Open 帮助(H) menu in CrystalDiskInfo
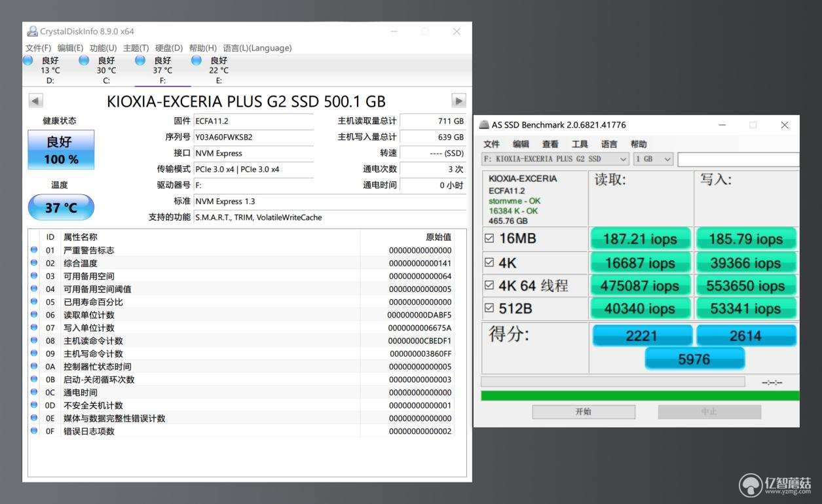This screenshot has height=504, width=822. (202, 48)
